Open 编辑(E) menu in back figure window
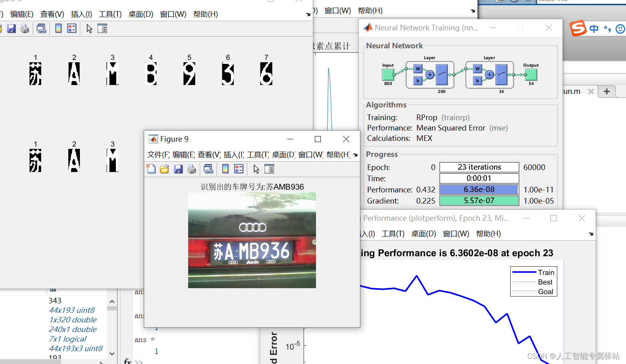The width and height of the screenshot is (626, 364). 22,14
